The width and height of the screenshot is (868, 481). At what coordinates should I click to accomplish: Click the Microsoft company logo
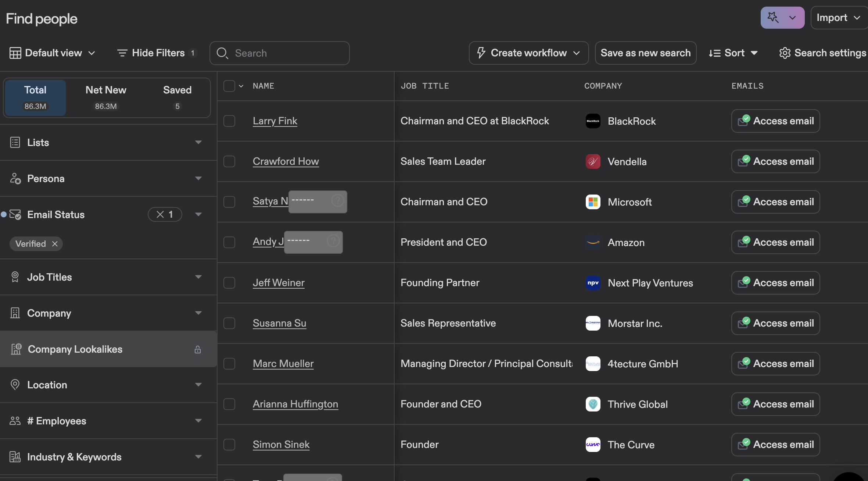coord(593,202)
